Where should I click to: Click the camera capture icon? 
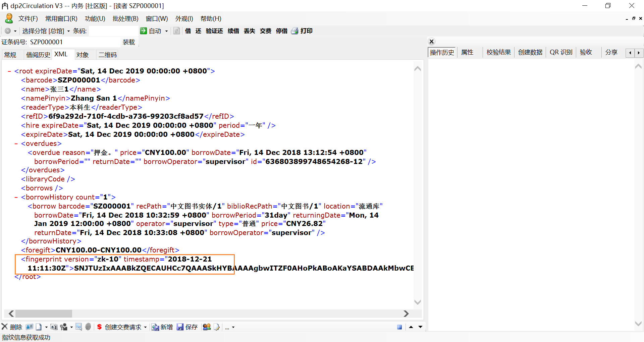[x=54, y=327]
